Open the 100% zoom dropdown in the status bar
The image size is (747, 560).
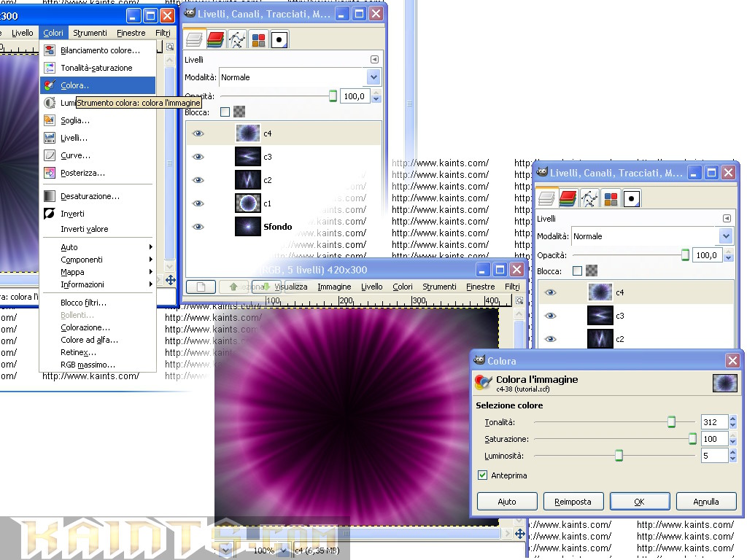pyautogui.click(x=283, y=551)
